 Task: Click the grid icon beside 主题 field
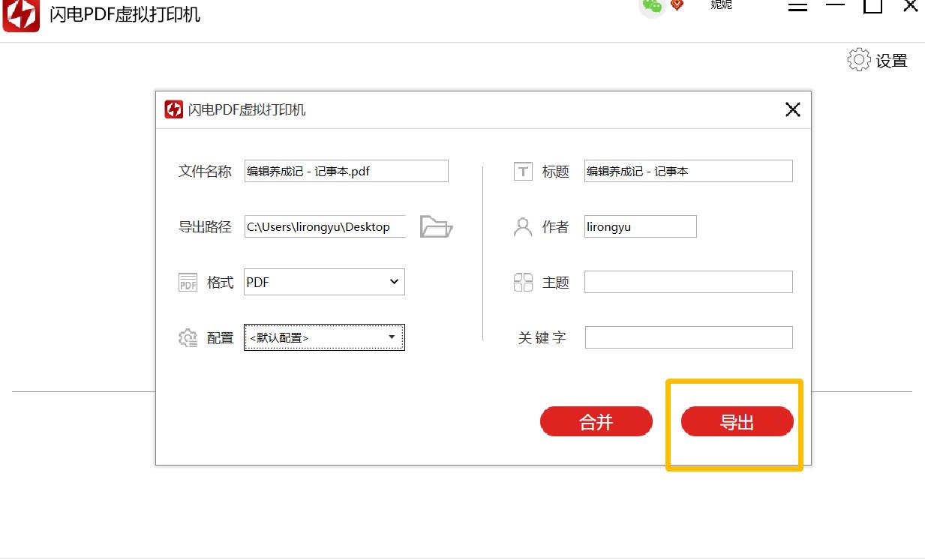523,282
